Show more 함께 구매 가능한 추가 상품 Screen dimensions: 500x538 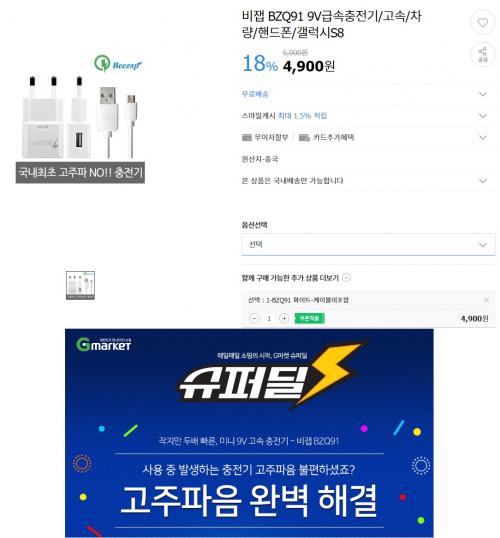[347, 278]
